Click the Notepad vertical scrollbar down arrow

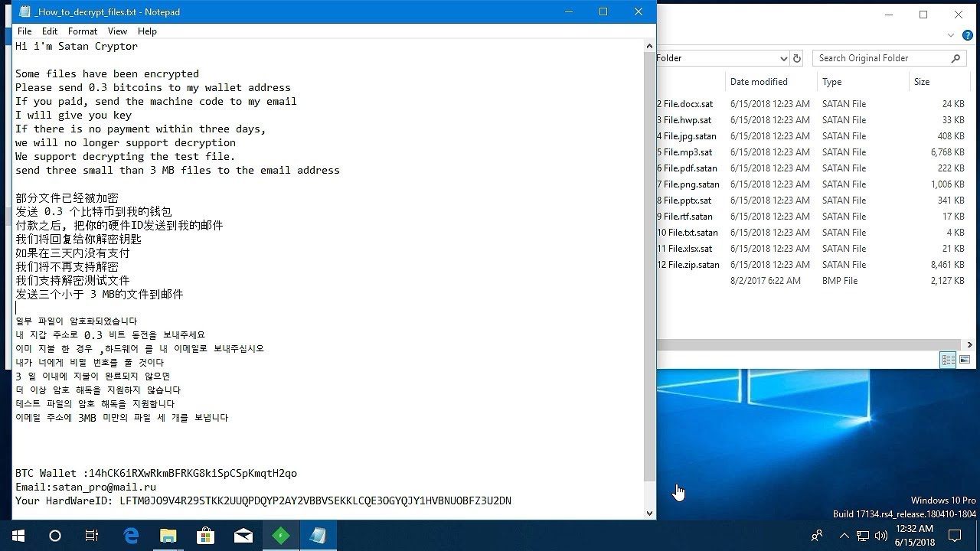[x=649, y=514]
